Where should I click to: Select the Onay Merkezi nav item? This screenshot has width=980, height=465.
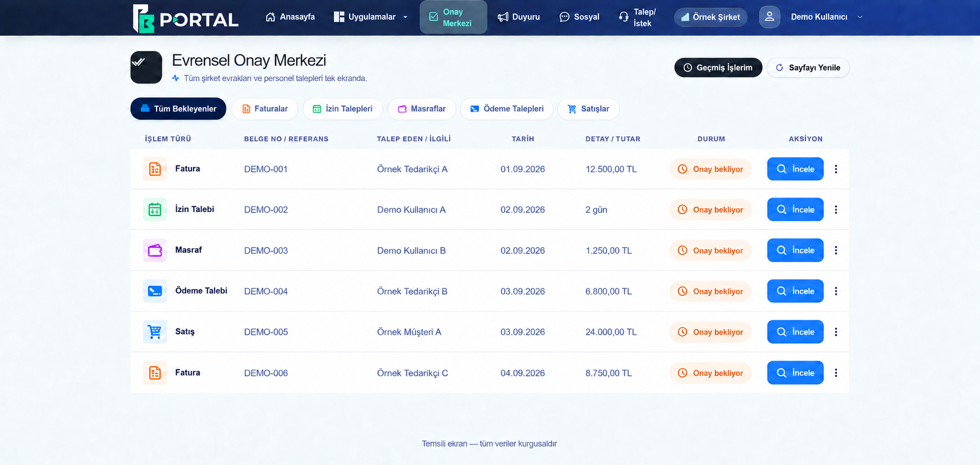pyautogui.click(x=453, y=17)
